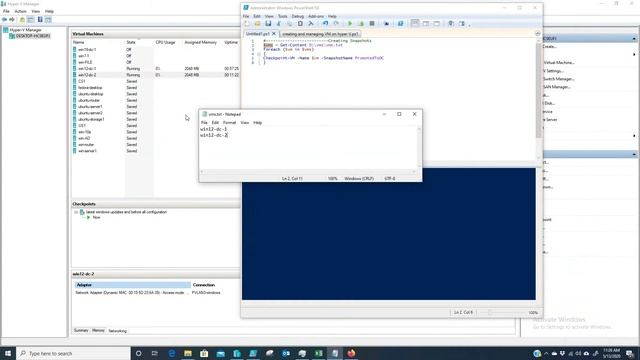640x360 pixels.
Task: Click Show Command Add-on icon in ISE toolbar
Action: (x=462, y=24)
